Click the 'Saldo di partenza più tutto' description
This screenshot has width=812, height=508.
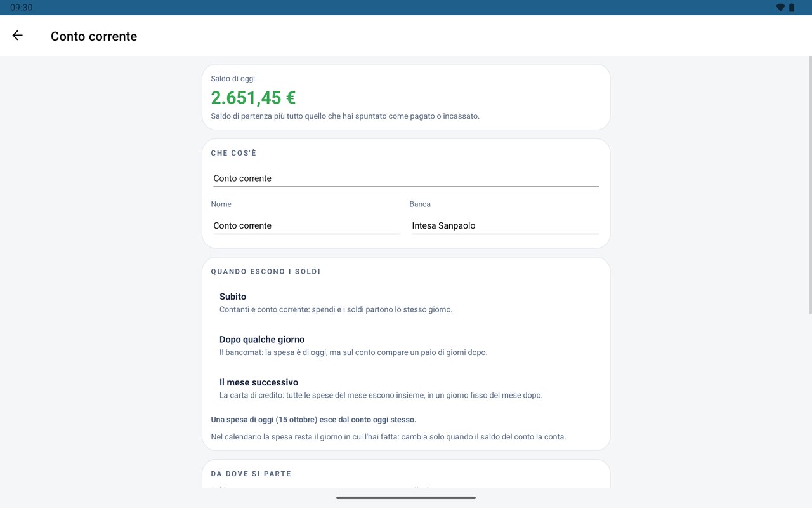tap(345, 116)
